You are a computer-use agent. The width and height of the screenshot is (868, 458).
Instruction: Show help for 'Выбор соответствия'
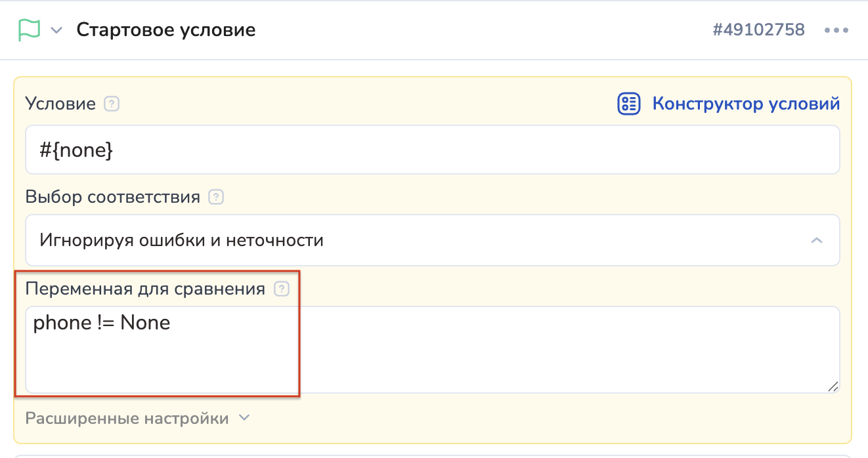(x=216, y=197)
